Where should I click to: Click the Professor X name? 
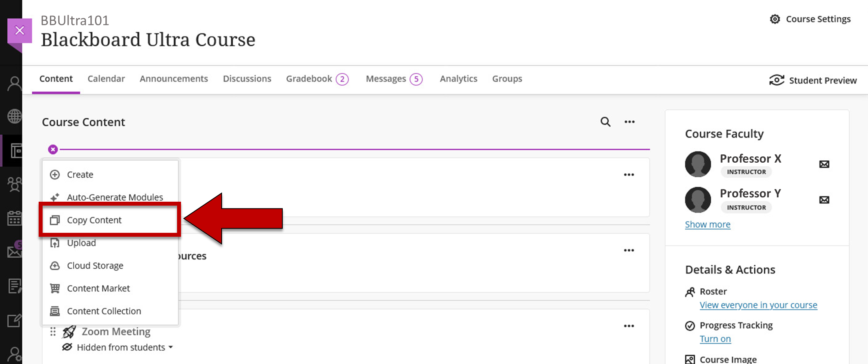point(750,158)
